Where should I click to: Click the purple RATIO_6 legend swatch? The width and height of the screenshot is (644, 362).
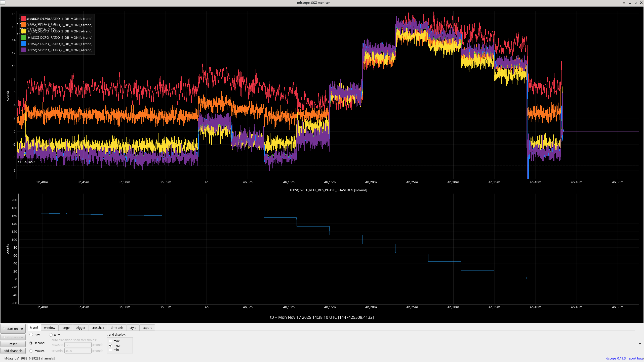pos(24,50)
